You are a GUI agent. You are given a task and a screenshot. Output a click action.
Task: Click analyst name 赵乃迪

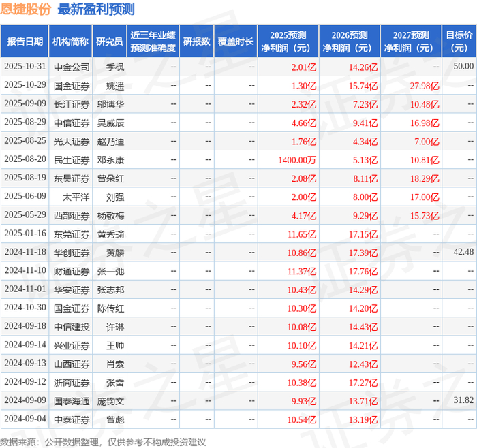[x=110, y=142]
